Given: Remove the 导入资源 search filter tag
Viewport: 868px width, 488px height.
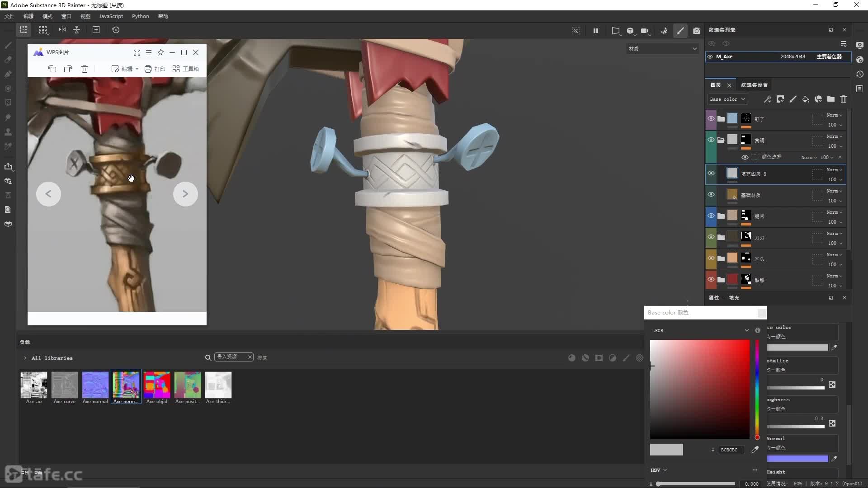Looking at the screenshot, I should click(250, 357).
